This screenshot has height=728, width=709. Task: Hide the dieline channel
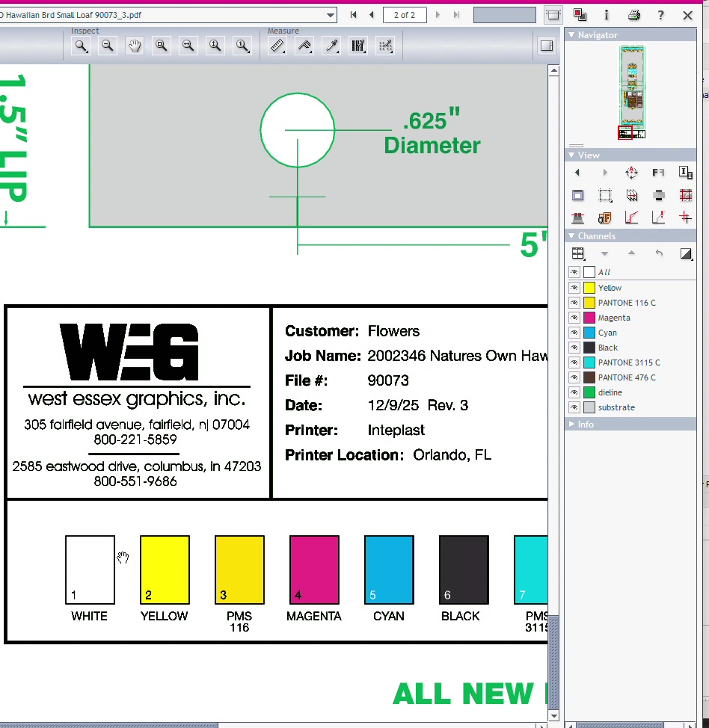pos(574,392)
